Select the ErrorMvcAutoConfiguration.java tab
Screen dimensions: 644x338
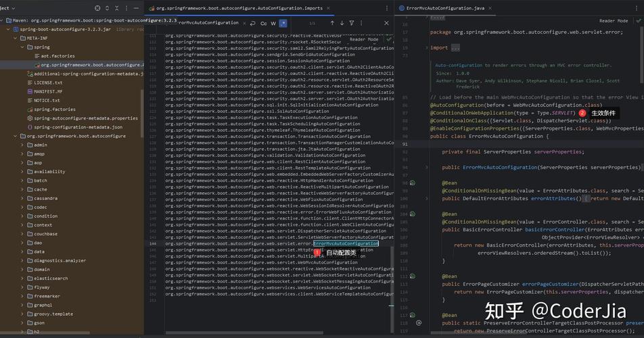coord(445,8)
